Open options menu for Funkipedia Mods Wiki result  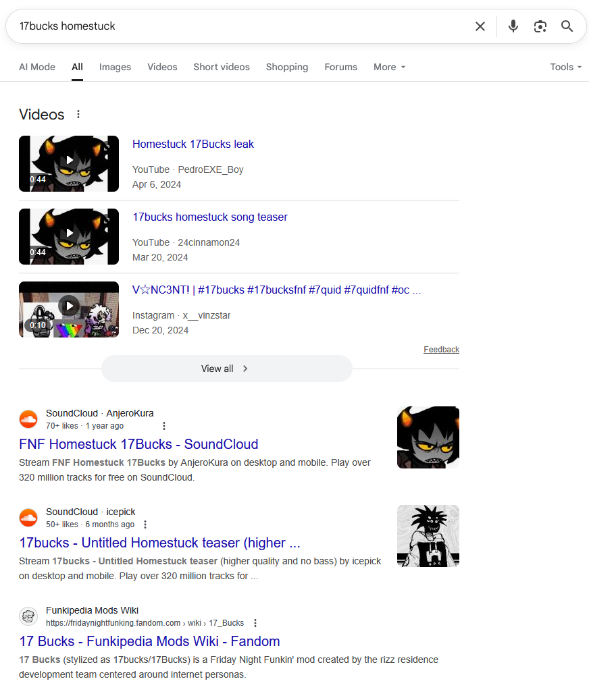[255, 623]
